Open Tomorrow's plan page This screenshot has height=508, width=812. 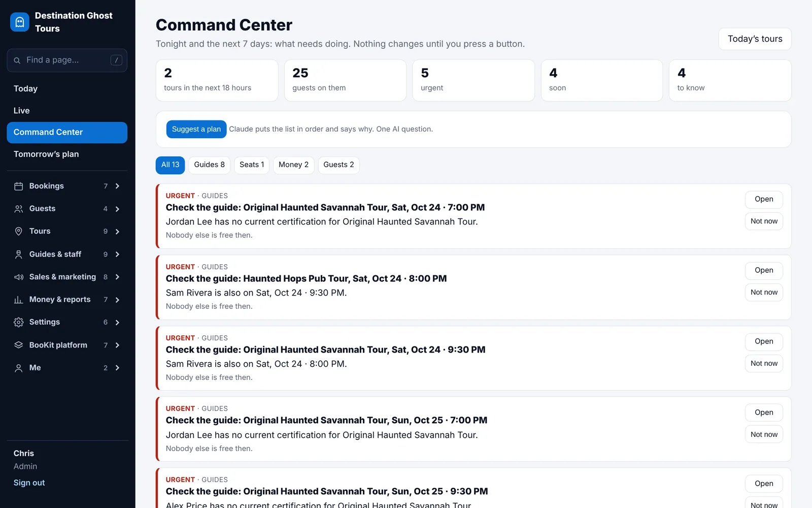coord(67,154)
